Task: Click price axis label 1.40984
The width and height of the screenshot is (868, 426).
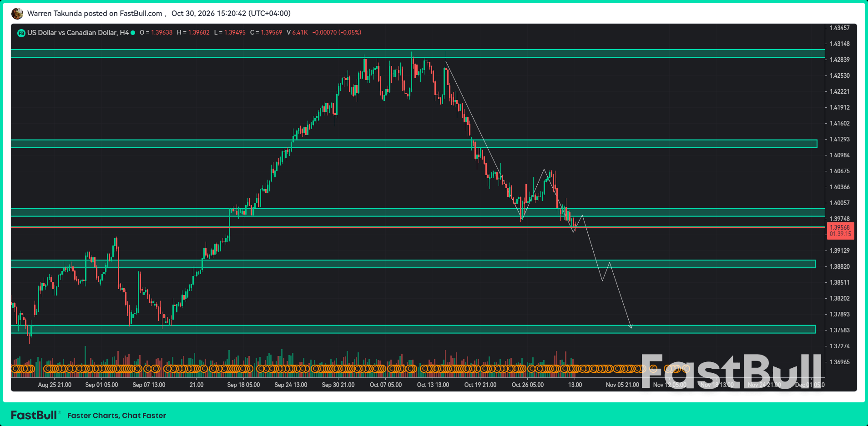Action: (x=839, y=155)
